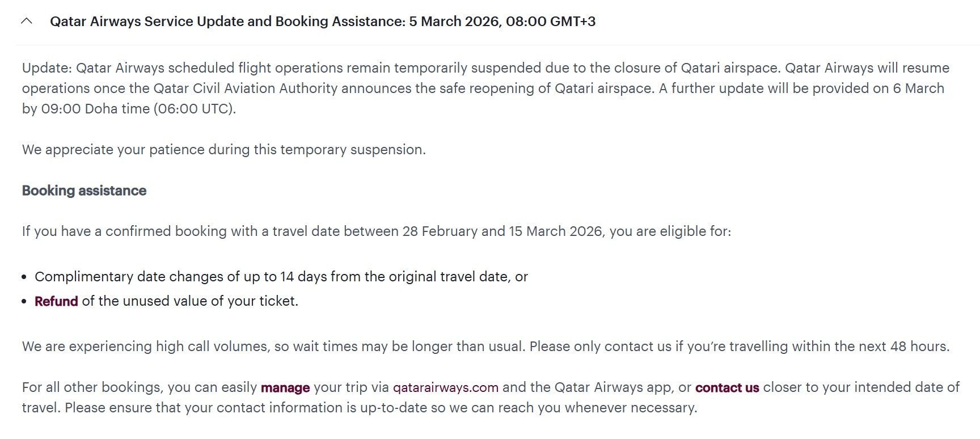Collapse the service update section chevron
This screenshot has height=439, width=980.
coord(26,22)
